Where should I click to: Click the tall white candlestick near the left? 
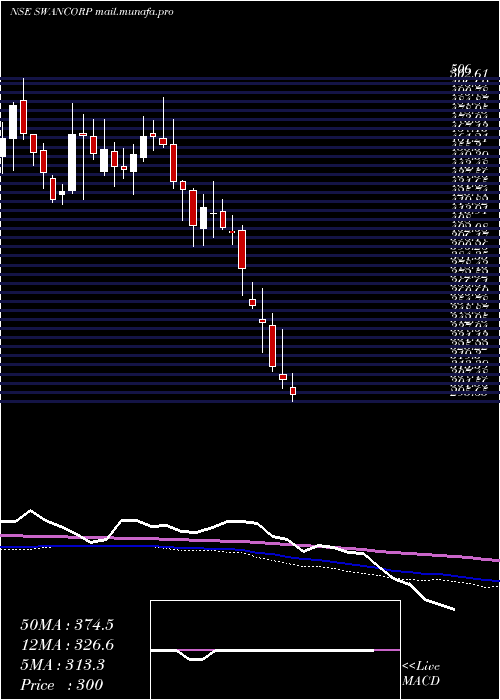72,162
